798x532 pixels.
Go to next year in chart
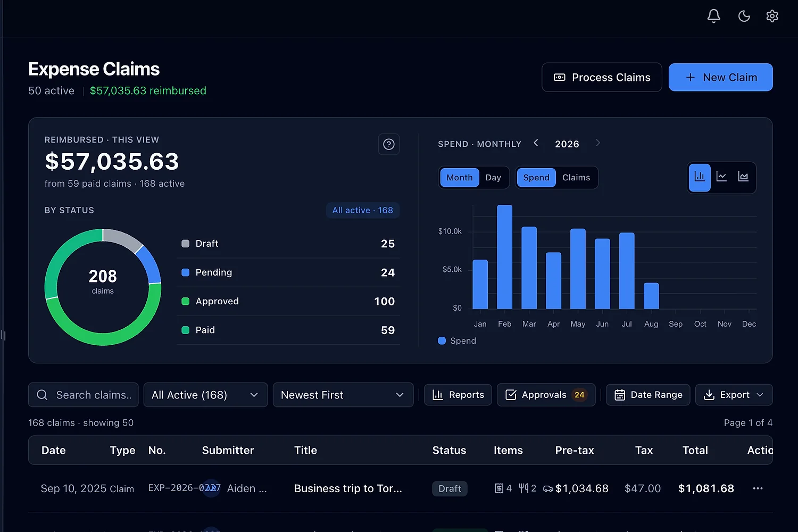pyautogui.click(x=597, y=143)
